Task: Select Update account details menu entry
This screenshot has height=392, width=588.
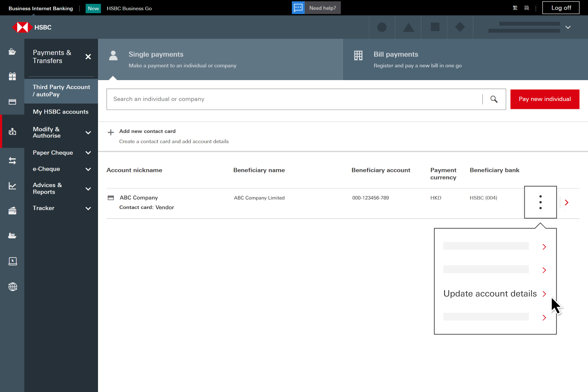Action: coord(490,294)
